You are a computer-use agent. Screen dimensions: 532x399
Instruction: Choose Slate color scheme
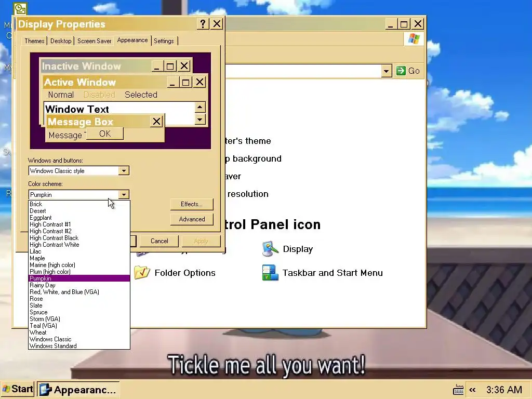(79, 305)
